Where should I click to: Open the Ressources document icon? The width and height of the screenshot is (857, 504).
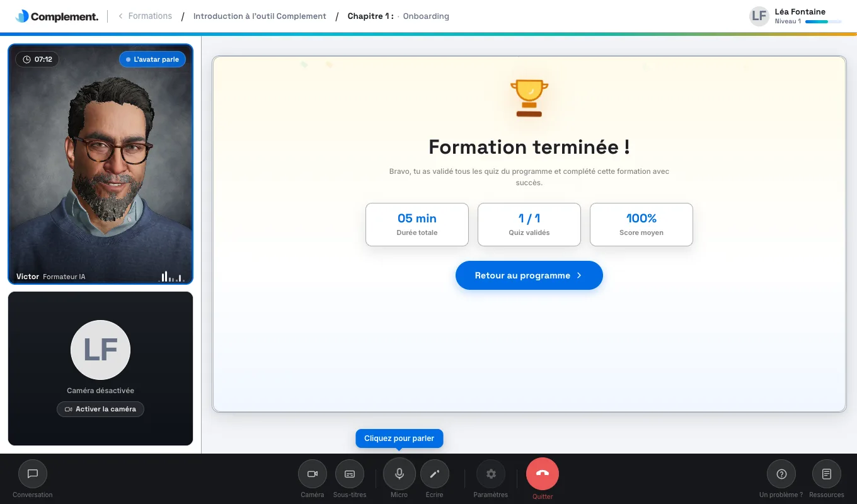pyautogui.click(x=827, y=474)
